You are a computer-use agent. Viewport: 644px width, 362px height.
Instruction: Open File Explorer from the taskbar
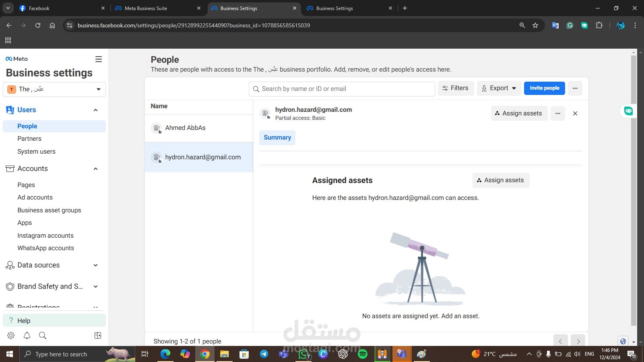coord(225,354)
